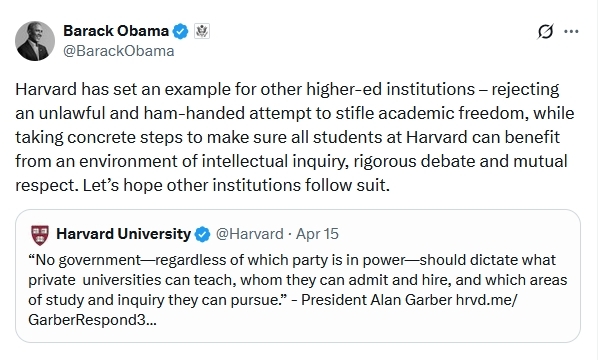The image size is (598, 360).
Task: Click the sentence "Let's hope other institutions follow suit."
Action: click(x=236, y=186)
